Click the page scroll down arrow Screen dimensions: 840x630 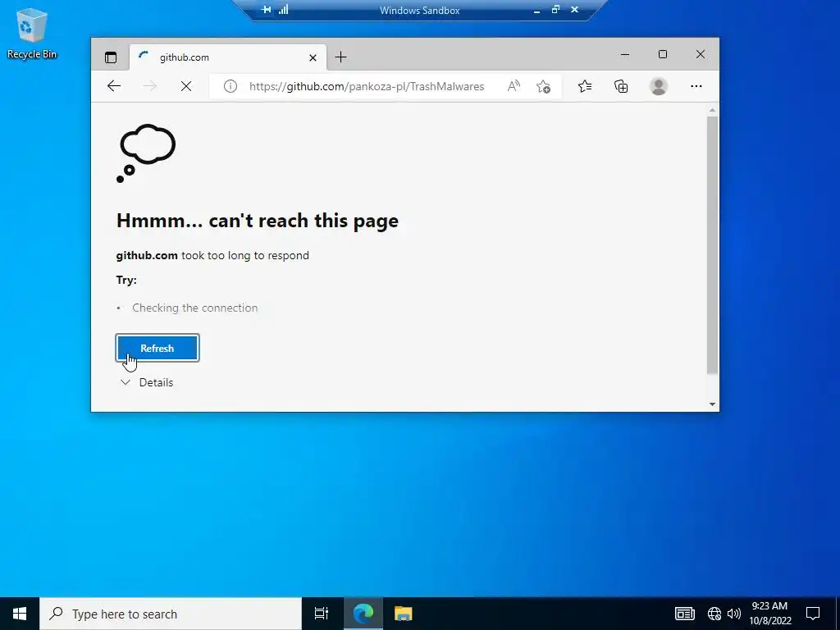click(712, 404)
